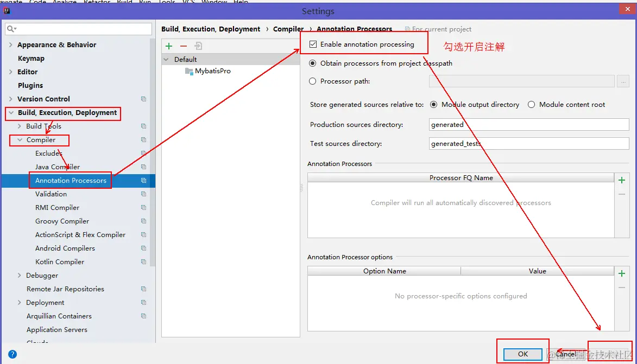Open Groovy Compiler settings
This screenshot has height=364, width=637.
(x=62, y=221)
